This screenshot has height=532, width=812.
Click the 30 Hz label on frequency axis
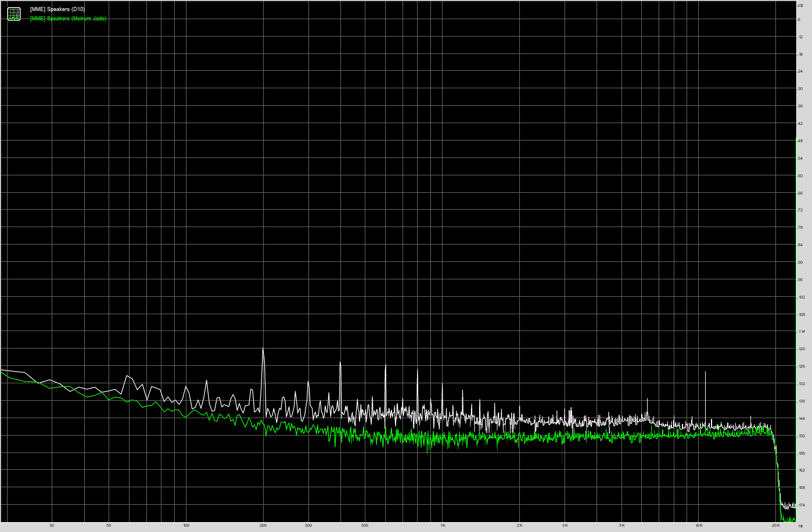tap(52, 526)
